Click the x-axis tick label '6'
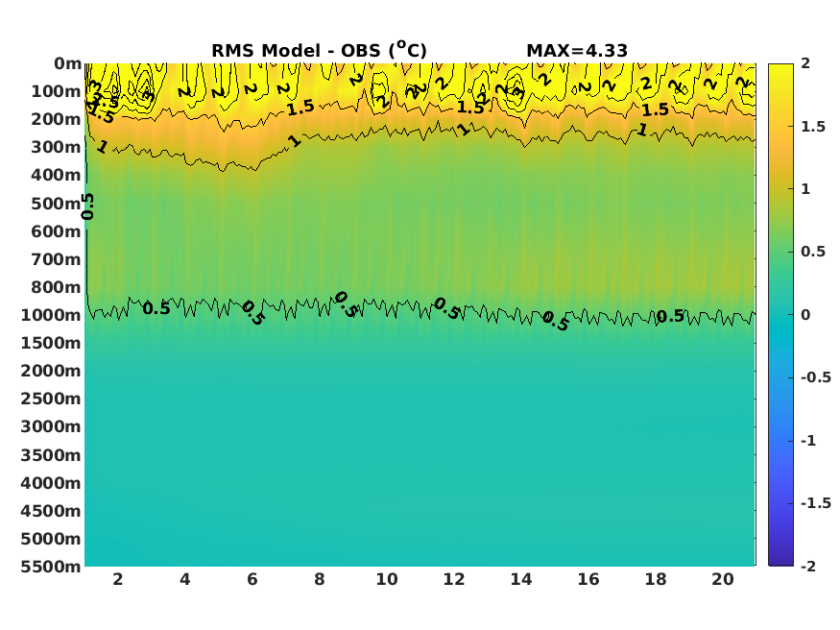 point(252,579)
